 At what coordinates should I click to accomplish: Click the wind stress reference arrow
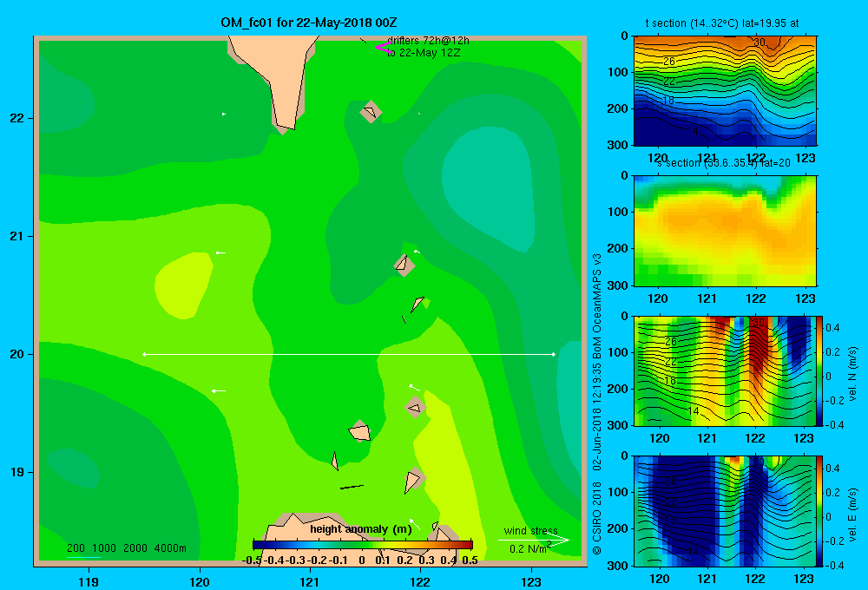click(533, 541)
